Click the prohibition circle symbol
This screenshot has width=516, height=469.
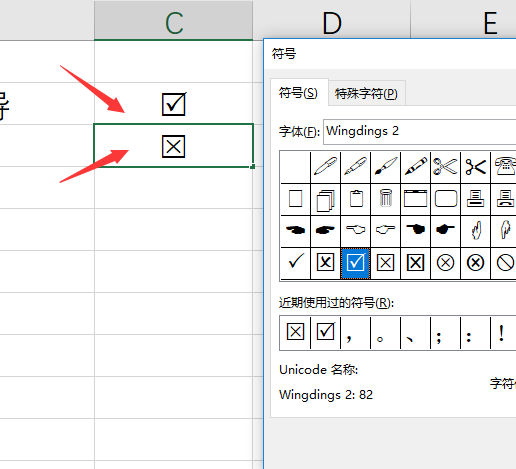tap(505, 263)
